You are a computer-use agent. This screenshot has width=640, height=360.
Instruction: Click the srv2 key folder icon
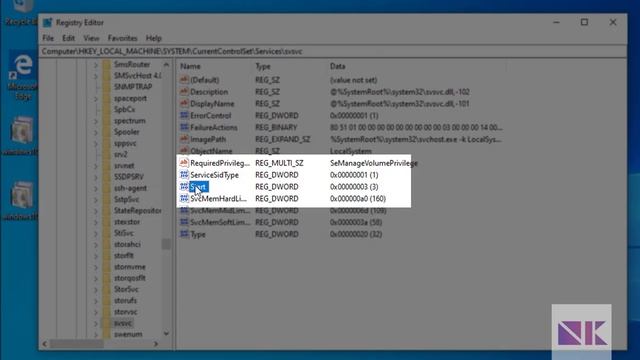(x=107, y=154)
